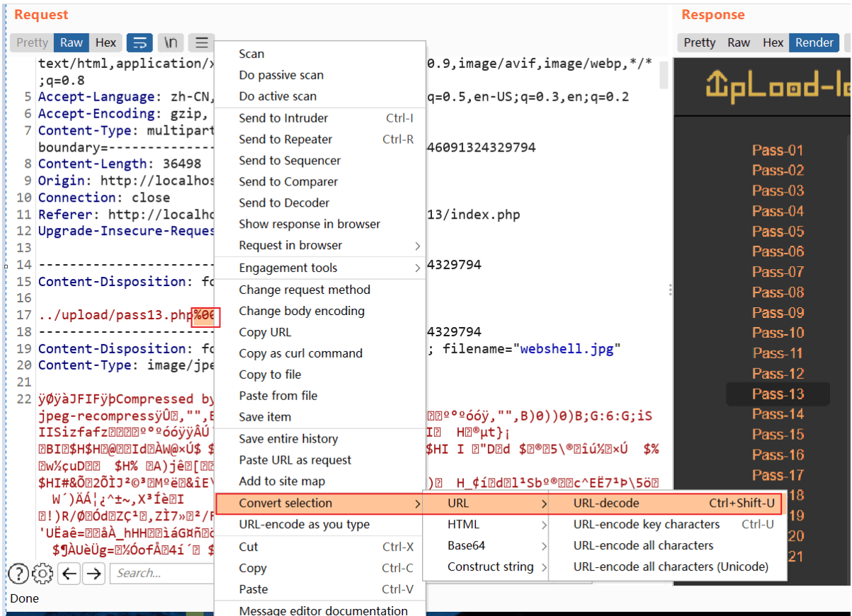Open the Pass-13 link in Response
852x616 pixels.
coord(778,394)
